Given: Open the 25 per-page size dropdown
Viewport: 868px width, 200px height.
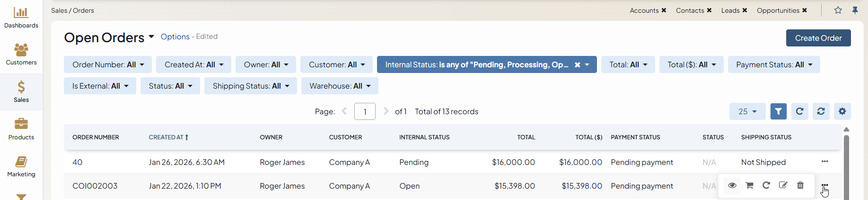Looking at the screenshot, I should (x=747, y=111).
